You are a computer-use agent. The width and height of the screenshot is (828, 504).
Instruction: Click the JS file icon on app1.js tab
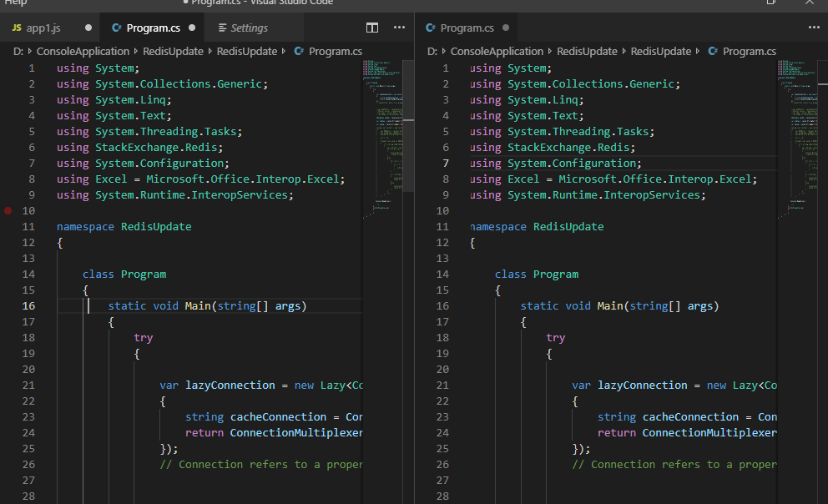coord(17,28)
